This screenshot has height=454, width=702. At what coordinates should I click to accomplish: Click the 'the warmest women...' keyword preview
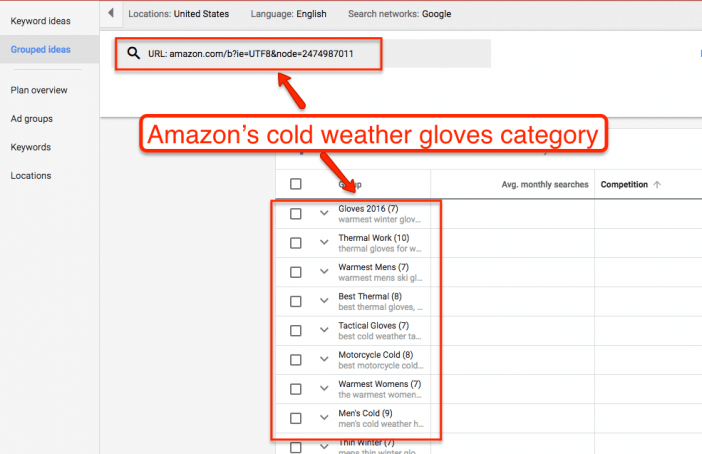(x=380, y=394)
